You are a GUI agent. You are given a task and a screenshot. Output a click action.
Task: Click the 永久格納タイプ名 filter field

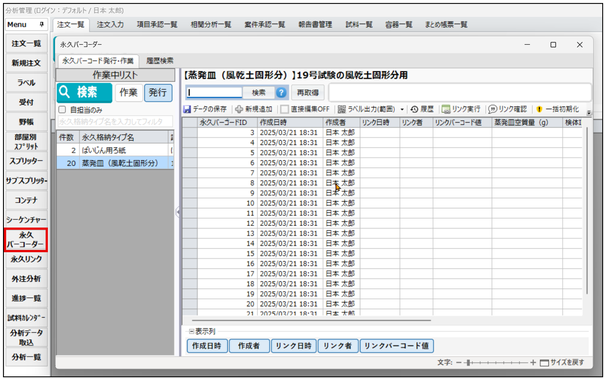(115, 122)
